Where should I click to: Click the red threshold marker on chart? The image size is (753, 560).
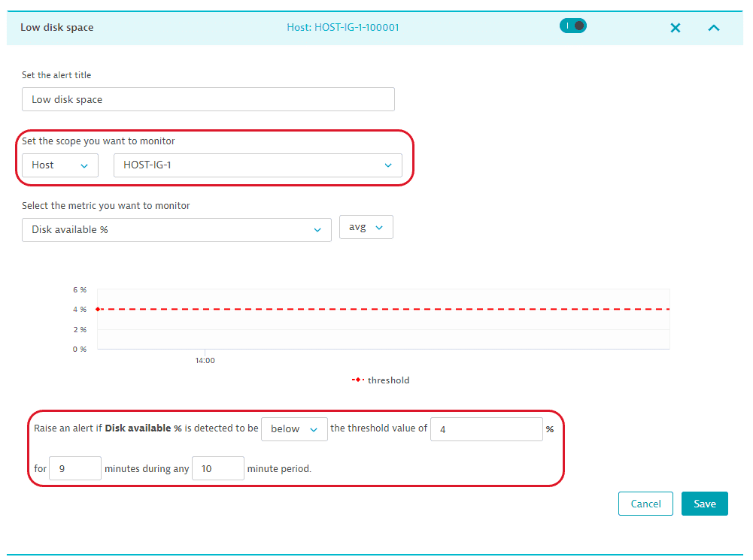coord(99,309)
